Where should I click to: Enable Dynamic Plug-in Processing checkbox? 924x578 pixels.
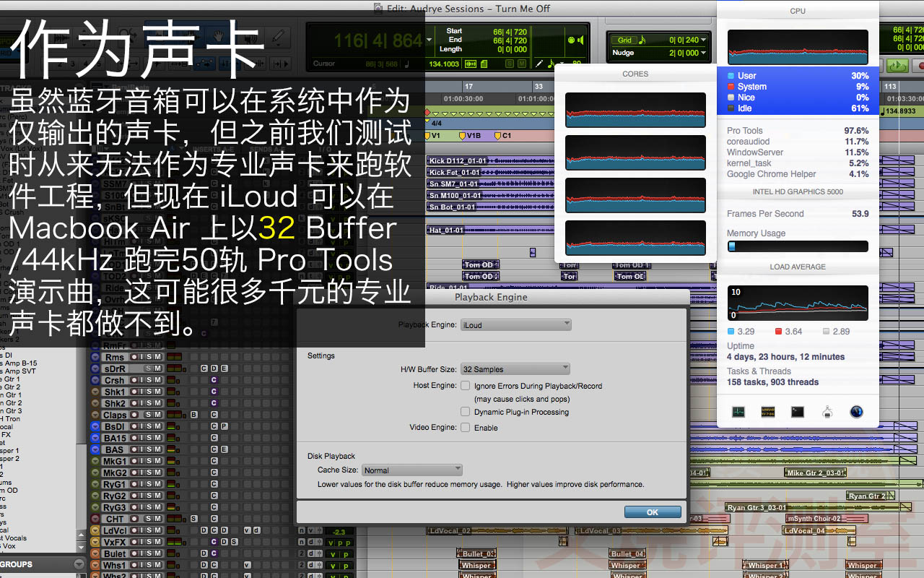coord(466,412)
